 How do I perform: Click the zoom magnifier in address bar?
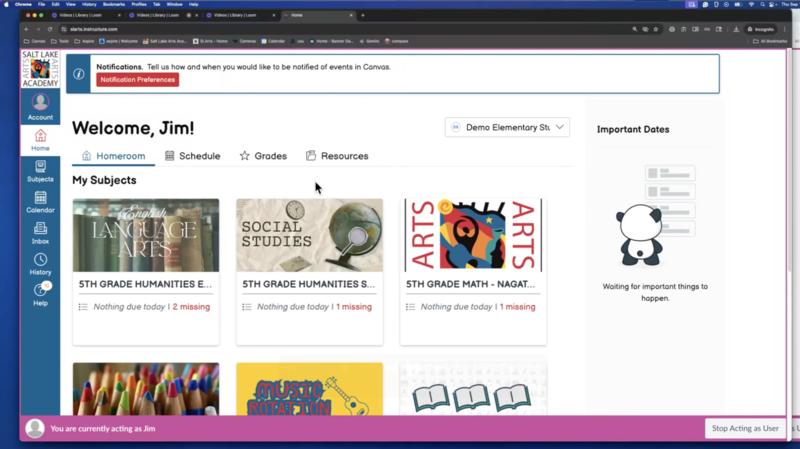(635, 29)
